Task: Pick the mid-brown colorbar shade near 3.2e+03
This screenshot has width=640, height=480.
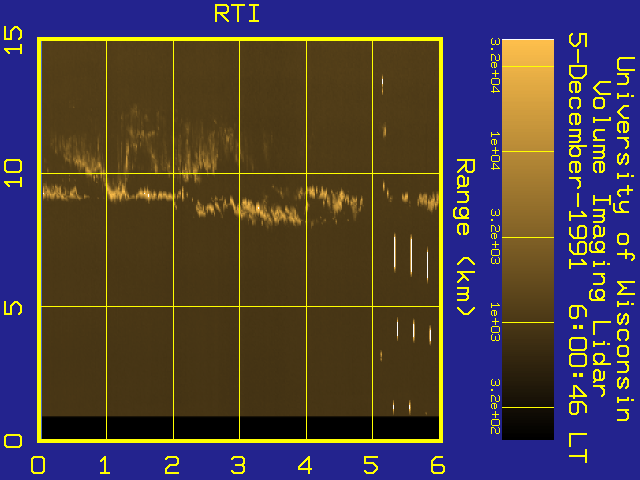Action: (x=528, y=237)
